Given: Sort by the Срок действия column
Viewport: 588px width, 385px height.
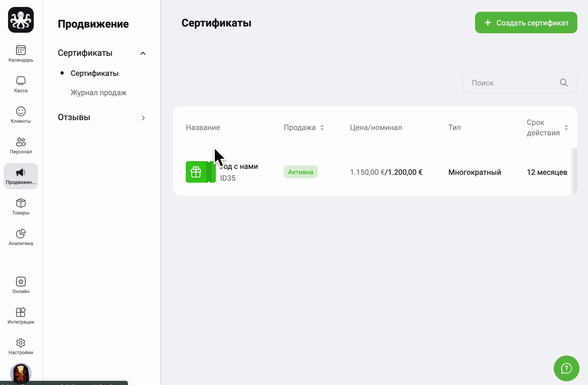Looking at the screenshot, I should point(566,127).
